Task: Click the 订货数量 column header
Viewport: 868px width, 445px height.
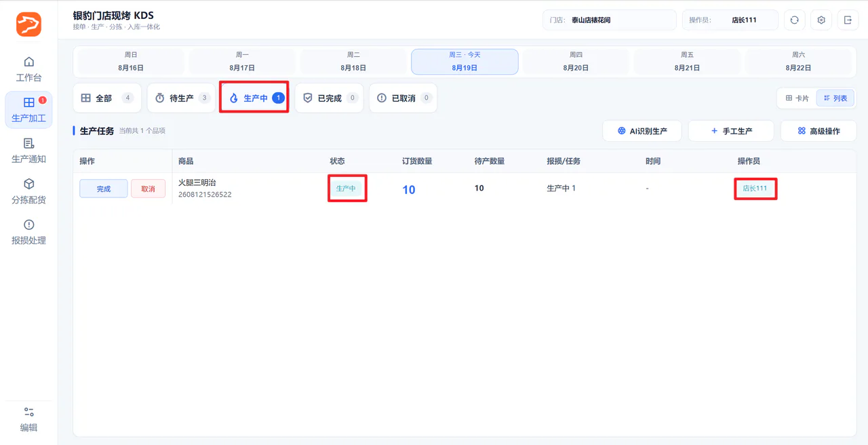Action: [417, 161]
